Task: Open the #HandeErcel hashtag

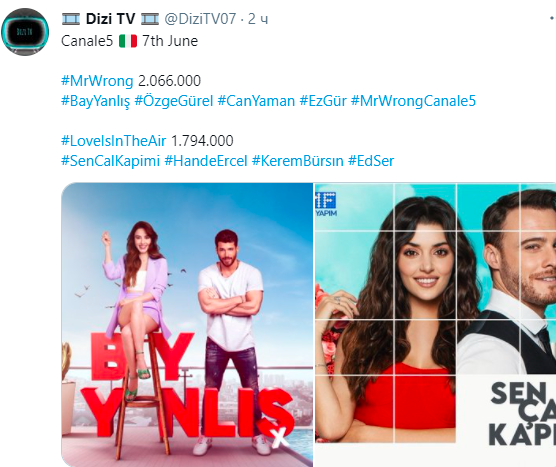Action: tap(206, 161)
